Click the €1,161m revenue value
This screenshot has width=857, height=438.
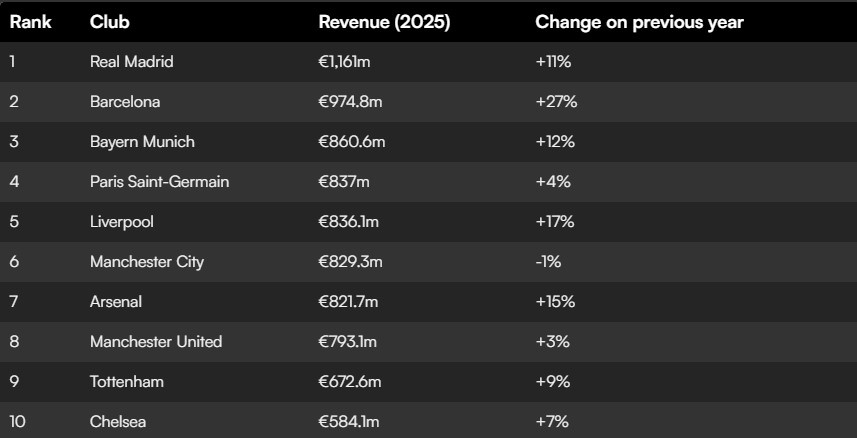pos(344,62)
